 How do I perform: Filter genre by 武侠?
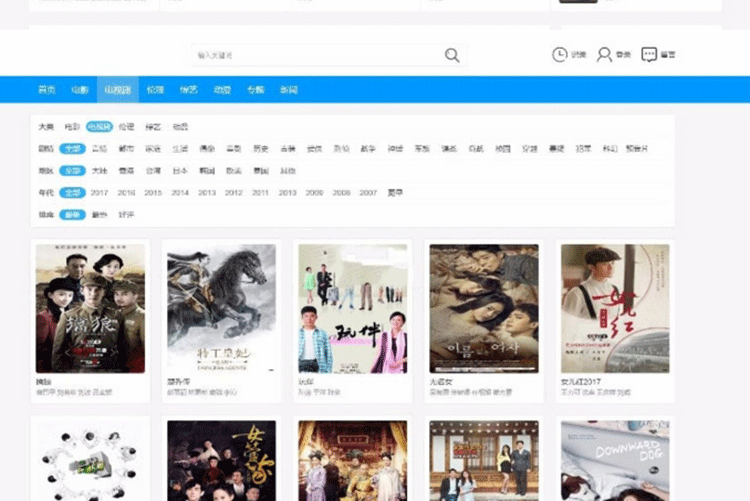coord(314,149)
